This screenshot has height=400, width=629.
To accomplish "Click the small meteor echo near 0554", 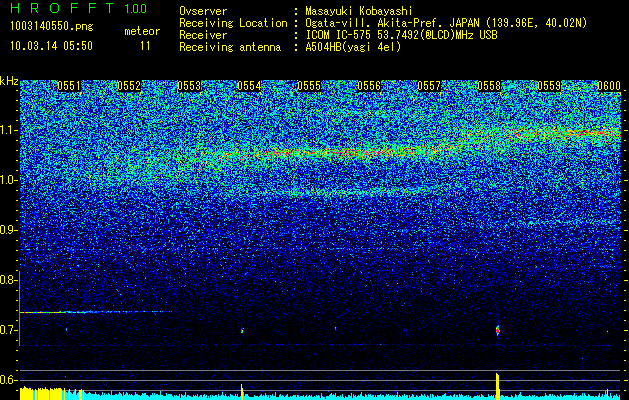I will [242, 331].
